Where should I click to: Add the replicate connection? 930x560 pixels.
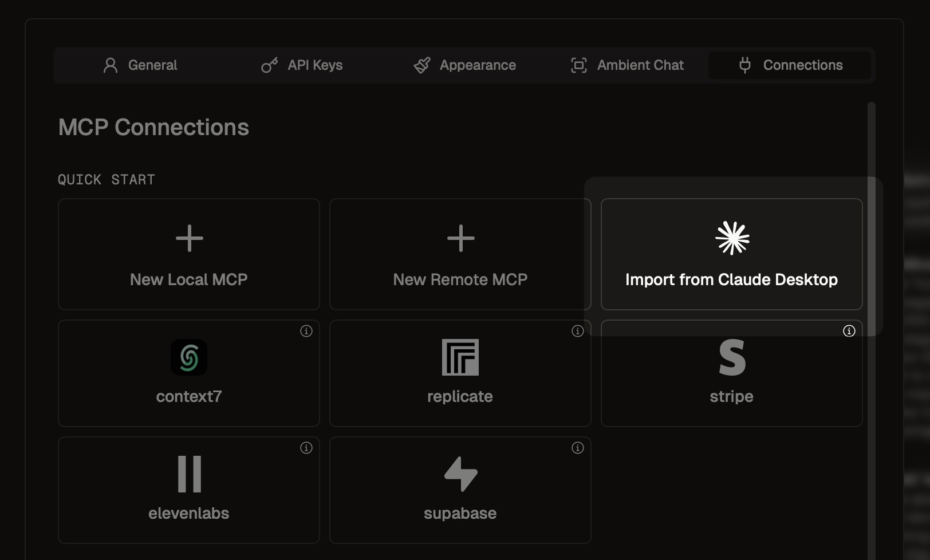tap(460, 373)
